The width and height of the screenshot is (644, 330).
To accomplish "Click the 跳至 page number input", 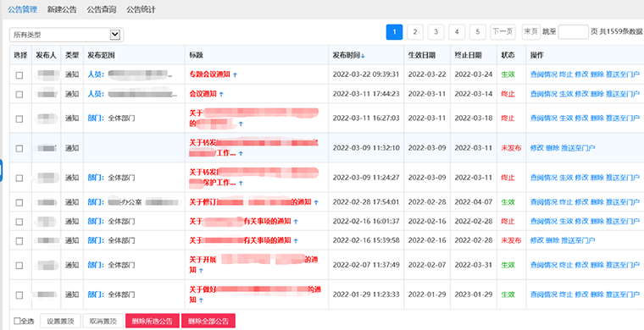I will (574, 32).
